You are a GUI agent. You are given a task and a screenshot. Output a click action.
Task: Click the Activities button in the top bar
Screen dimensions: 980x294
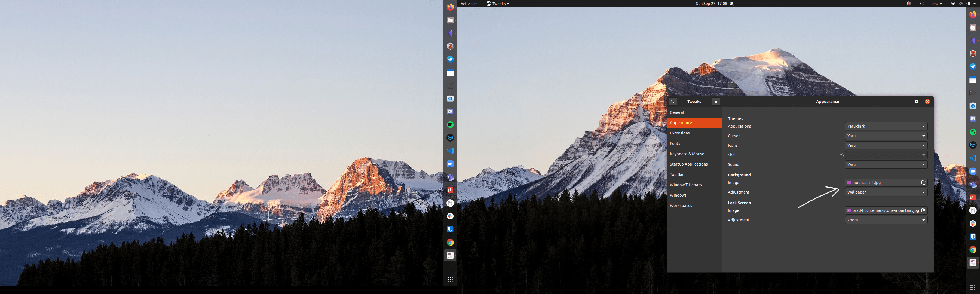[x=469, y=4]
